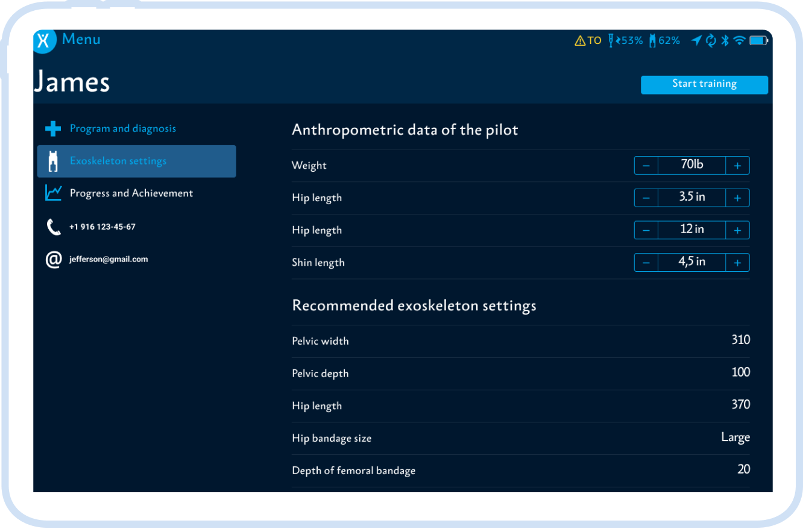Open Program and diagnosis section
Viewport: 803px width, 532px height.
[123, 128]
